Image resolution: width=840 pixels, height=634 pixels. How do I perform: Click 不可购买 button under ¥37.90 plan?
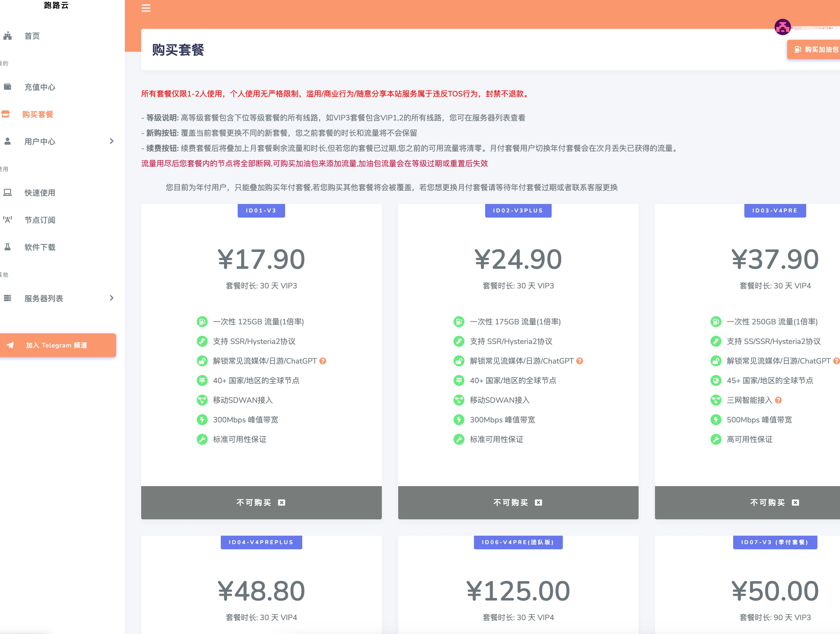tap(747, 502)
